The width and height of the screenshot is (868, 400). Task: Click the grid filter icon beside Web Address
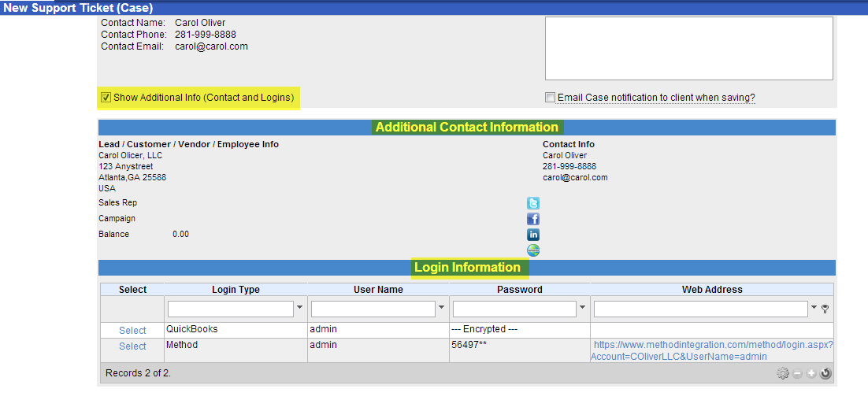point(825,309)
